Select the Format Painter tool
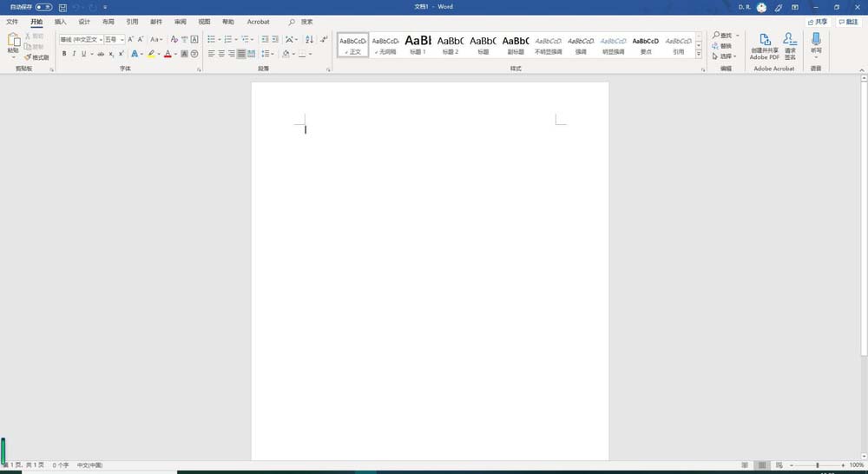Viewport: 868px width, 474px height. 37,57
